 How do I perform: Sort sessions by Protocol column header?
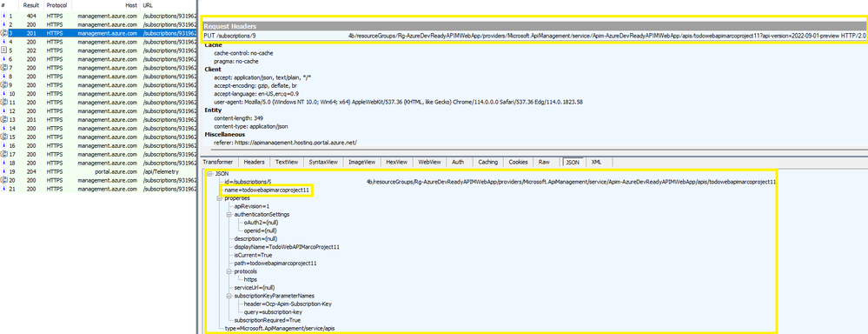pyautogui.click(x=57, y=5)
